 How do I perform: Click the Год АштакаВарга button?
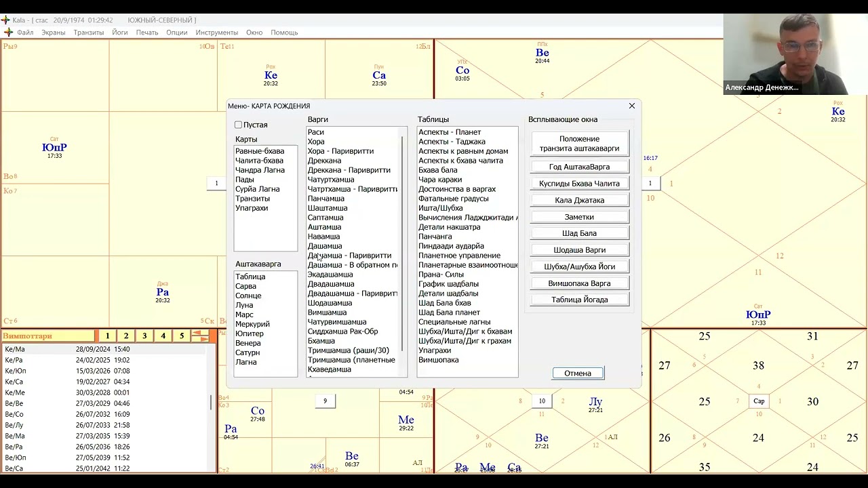click(x=579, y=167)
